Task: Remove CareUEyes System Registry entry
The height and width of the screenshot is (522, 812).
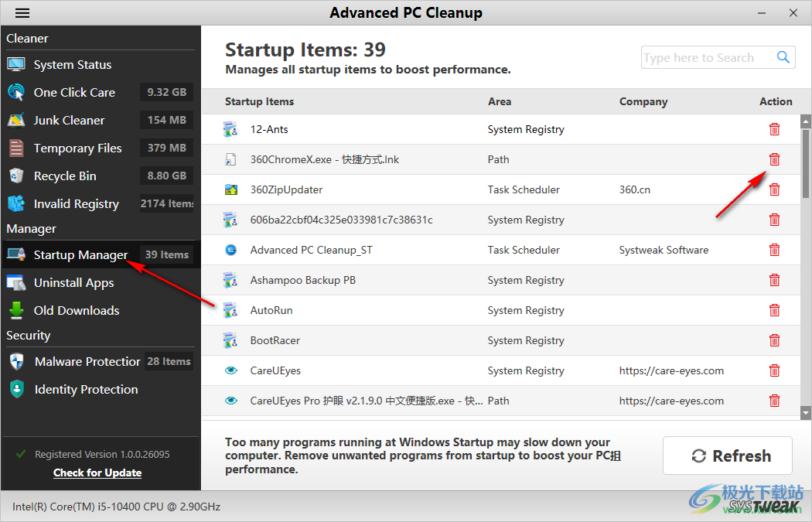Action: (x=774, y=370)
